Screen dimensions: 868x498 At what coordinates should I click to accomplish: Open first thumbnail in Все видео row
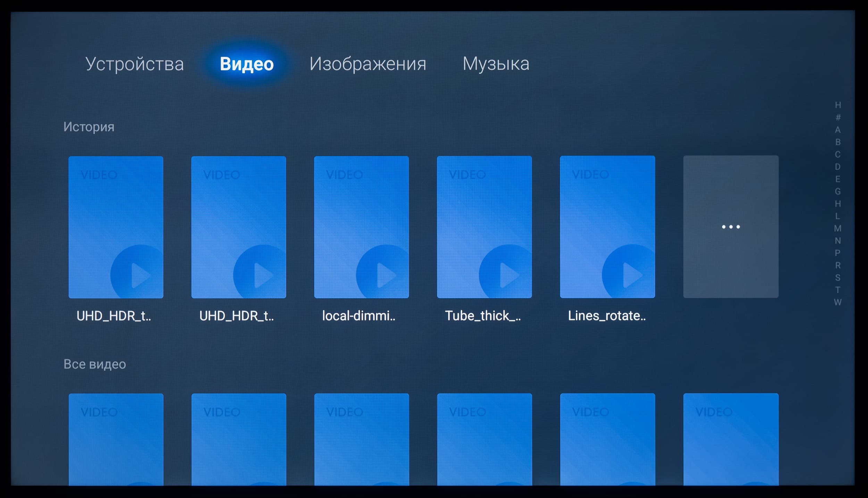point(116,439)
